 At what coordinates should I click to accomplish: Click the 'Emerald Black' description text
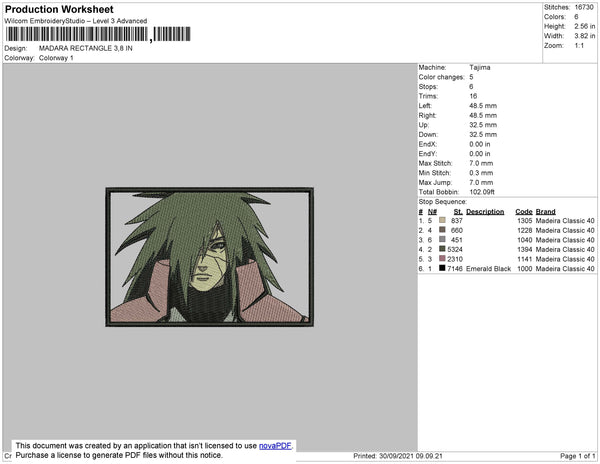[x=489, y=269]
